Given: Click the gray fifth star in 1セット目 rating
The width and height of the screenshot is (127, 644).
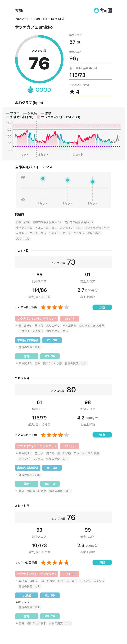Looking at the screenshot, I should pyautogui.click(x=66, y=307).
